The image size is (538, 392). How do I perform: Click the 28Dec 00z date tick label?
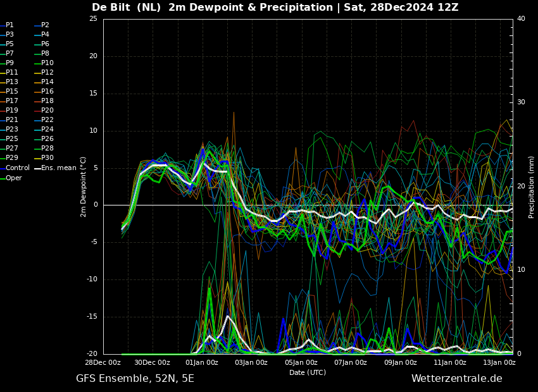pos(103,362)
